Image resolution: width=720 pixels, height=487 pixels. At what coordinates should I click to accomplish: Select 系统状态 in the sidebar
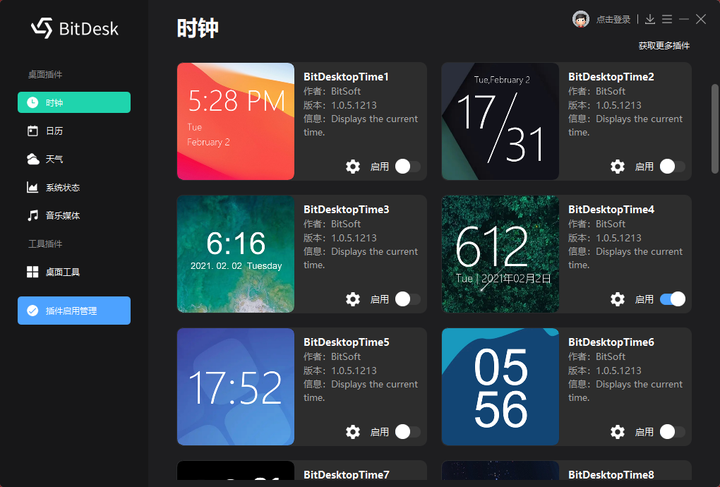pos(74,187)
